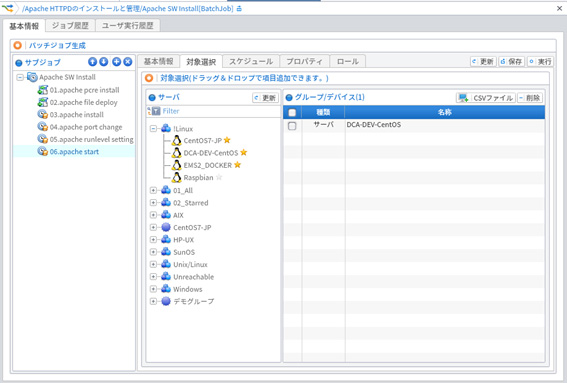Click the 06.apache start subjob icon
The width and height of the screenshot is (567, 383).
[x=43, y=151]
